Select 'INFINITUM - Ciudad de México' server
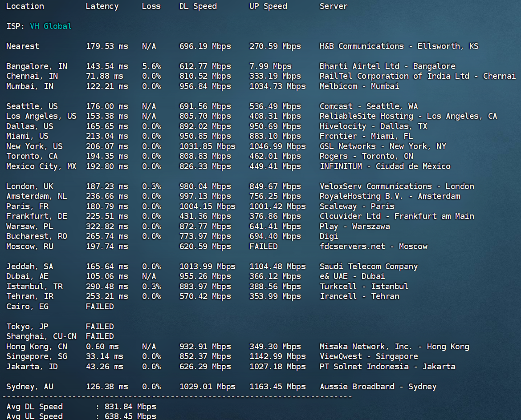The width and height of the screenshot is (521, 420). pos(385,166)
